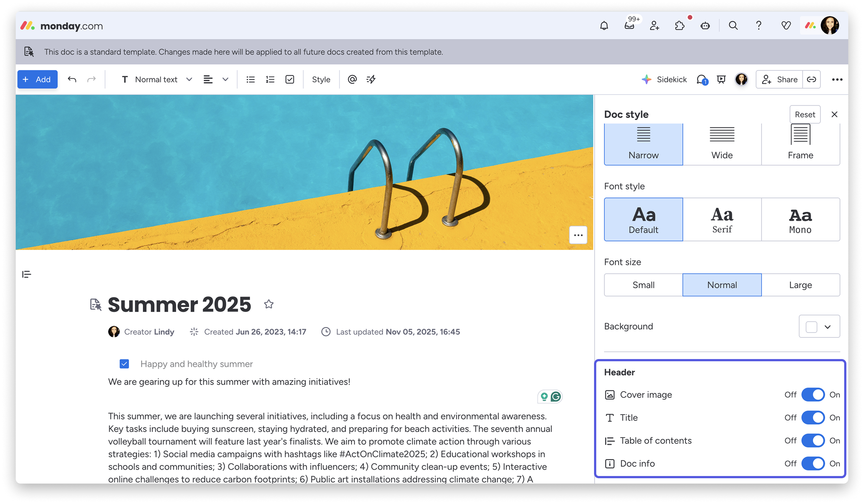Click the Share button
The width and height of the screenshot is (864, 504).
pyautogui.click(x=779, y=80)
